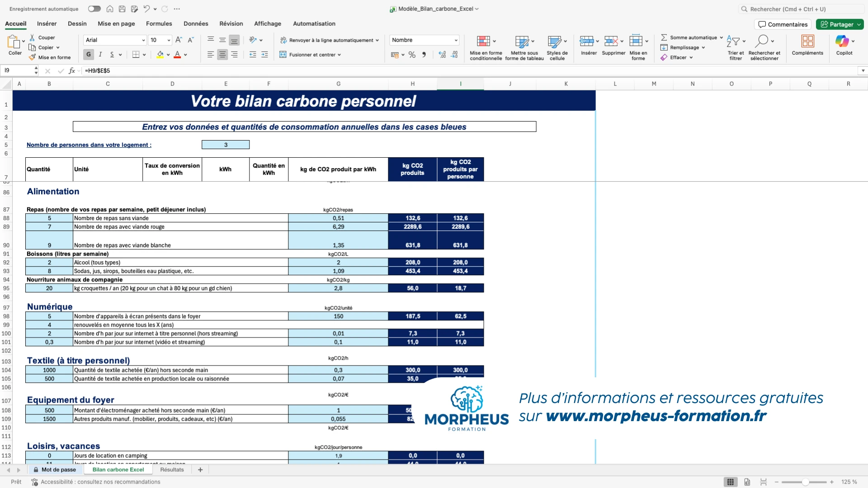Decrease font size with the smaller A
Screen dimensions: 868x488
(191, 40)
